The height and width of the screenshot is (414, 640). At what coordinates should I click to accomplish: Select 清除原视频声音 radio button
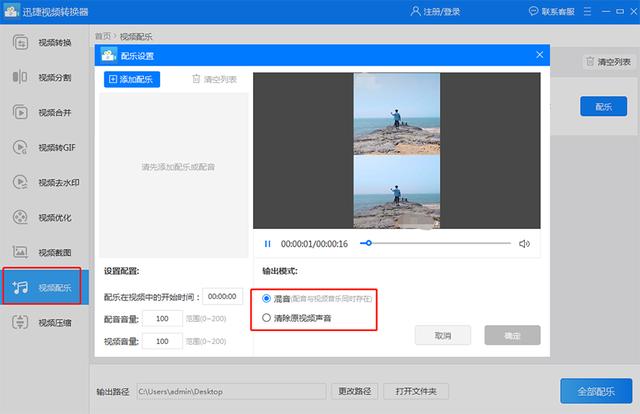tap(267, 318)
